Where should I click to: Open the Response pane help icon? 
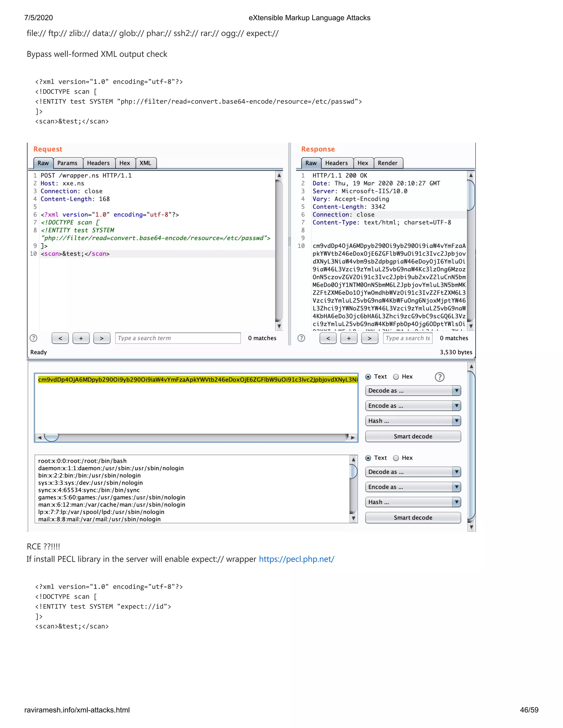click(x=301, y=338)
